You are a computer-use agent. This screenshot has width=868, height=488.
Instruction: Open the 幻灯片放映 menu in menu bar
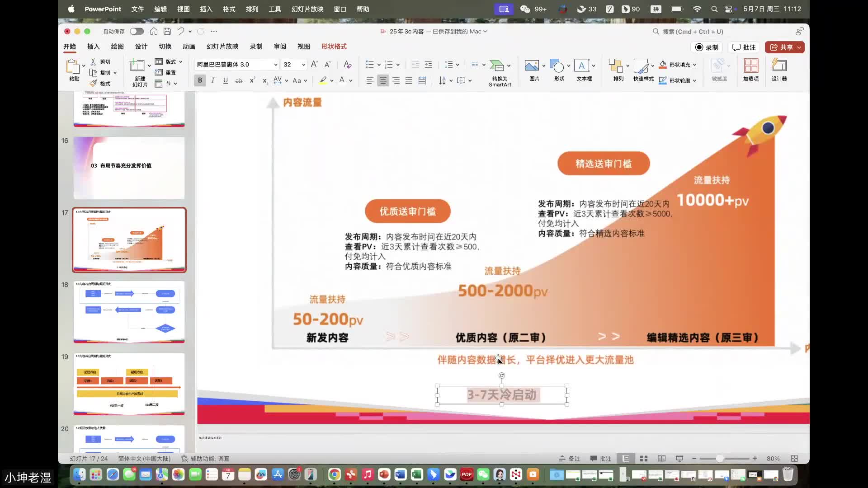pyautogui.click(x=307, y=9)
